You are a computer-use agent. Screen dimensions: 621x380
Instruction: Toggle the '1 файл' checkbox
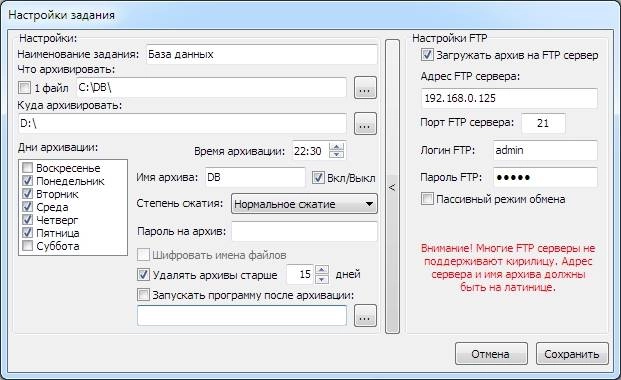tap(24, 88)
